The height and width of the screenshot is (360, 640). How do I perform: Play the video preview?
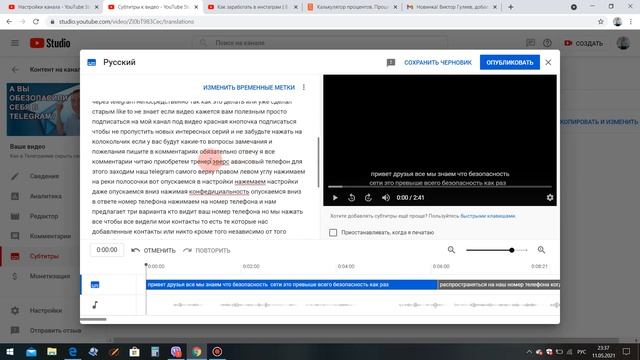(335, 198)
